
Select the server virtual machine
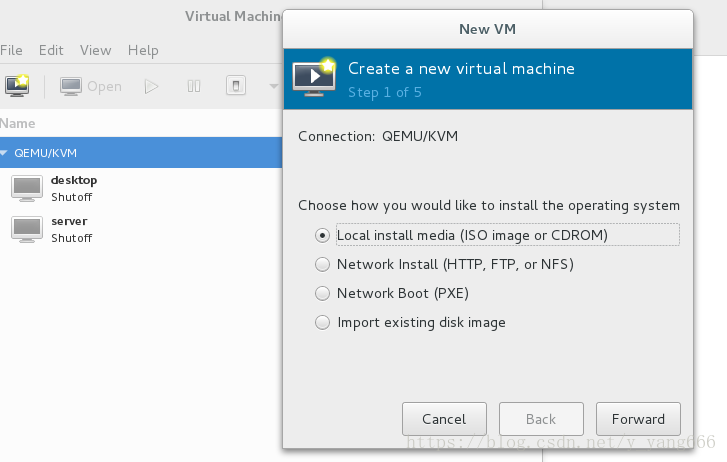pyautogui.click(x=141, y=229)
